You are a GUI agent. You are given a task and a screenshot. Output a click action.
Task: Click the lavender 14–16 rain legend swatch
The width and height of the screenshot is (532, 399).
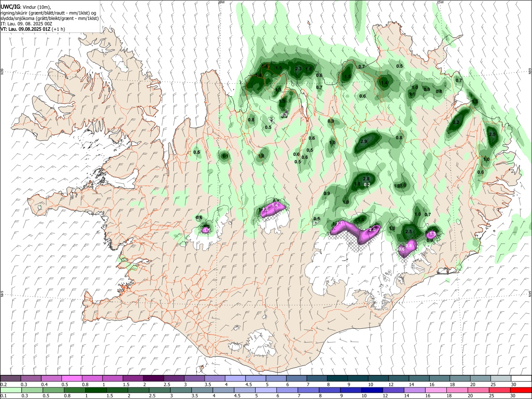(x=415, y=390)
